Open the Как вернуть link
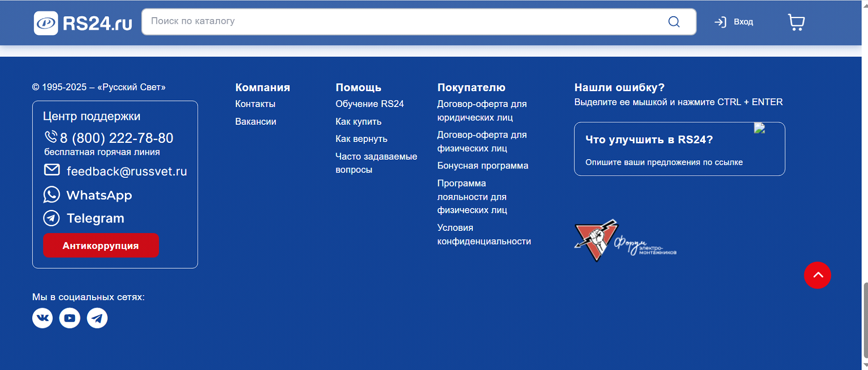Image resolution: width=868 pixels, height=370 pixels. tap(361, 139)
